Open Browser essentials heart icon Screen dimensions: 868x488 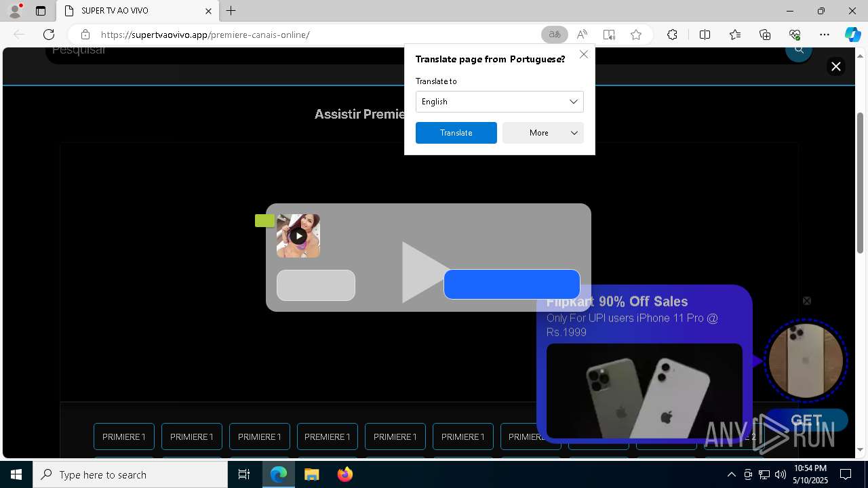pyautogui.click(x=795, y=35)
